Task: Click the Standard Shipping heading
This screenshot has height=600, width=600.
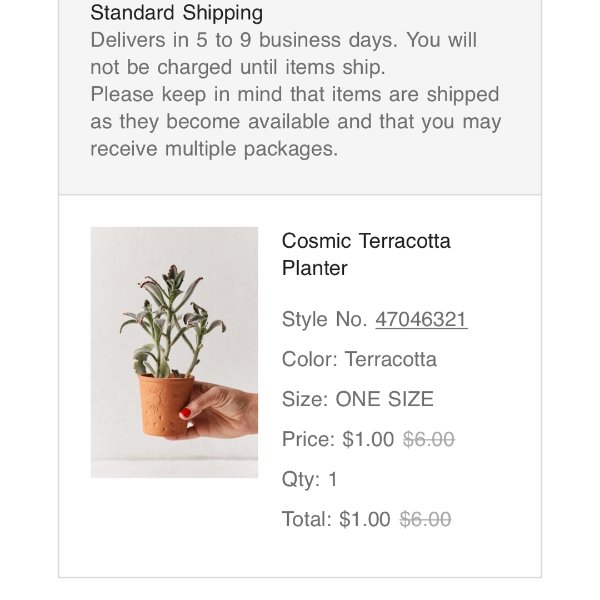Action: pyautogui.click(x=177, y=13)
